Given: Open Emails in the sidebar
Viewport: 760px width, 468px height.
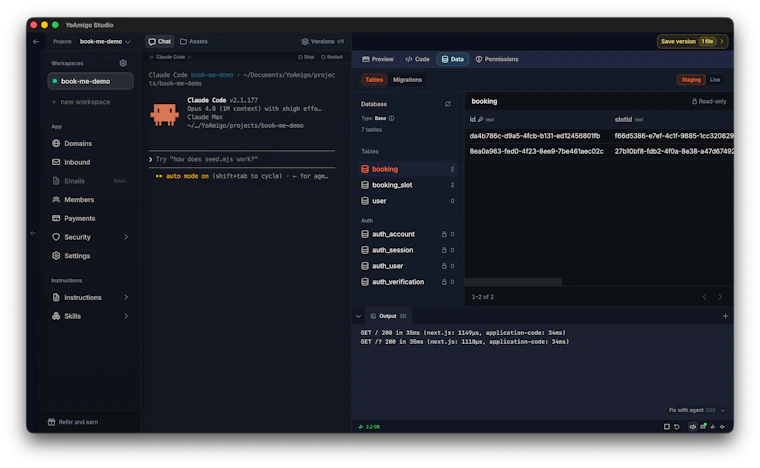Looking at the screenshot, I should [68, 181].
